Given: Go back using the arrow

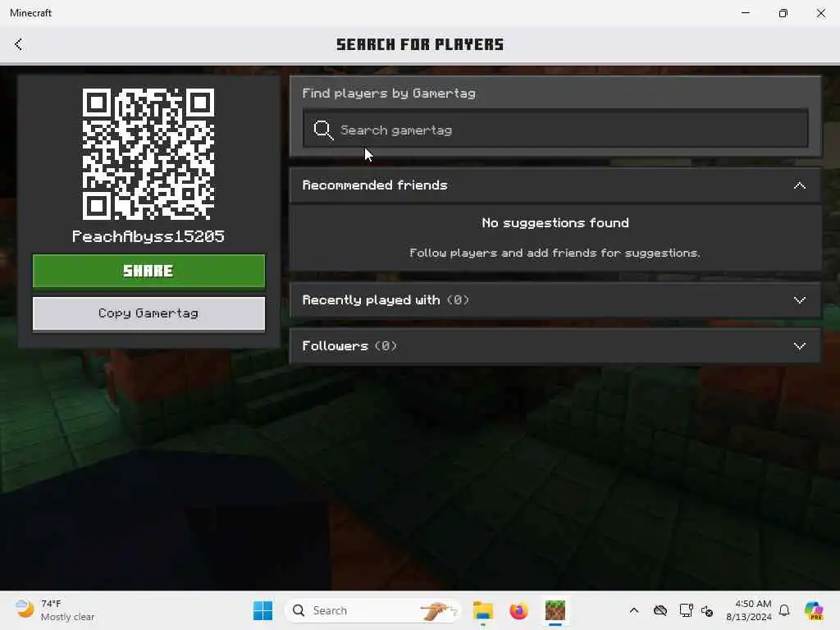Looking at the screenshot, I should [x=18, y=44].
